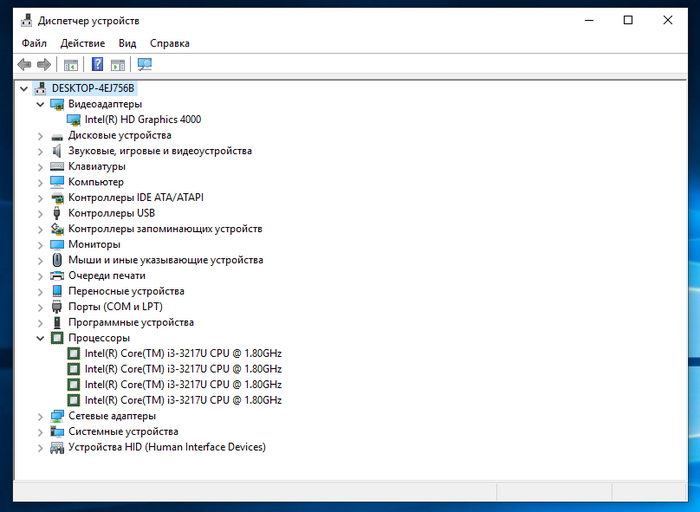Click the Мониторы screen icon
Screen dimensions: 700x512
pos(57,245)
